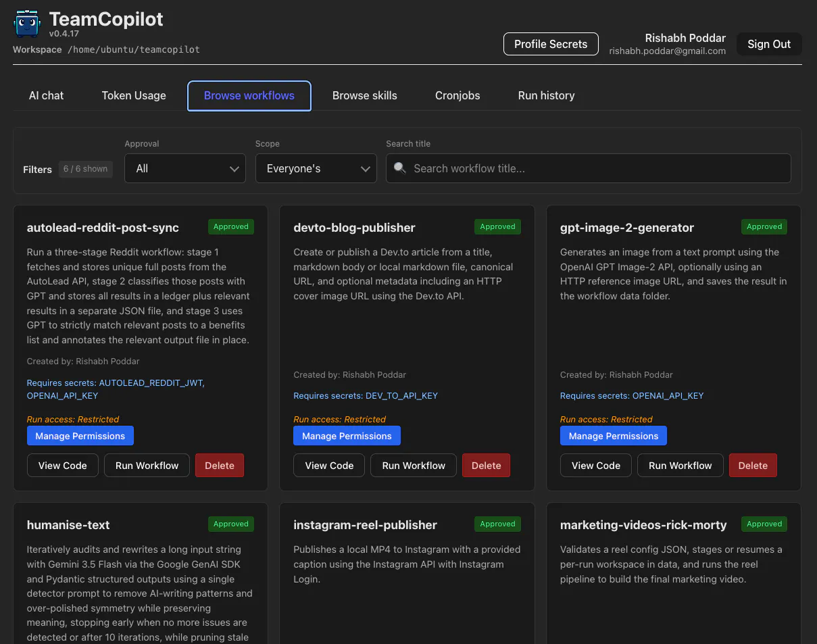Screen dimensions: 817x644
Task: Click the Rishabh Poddar user name
Action: point(685,38)
